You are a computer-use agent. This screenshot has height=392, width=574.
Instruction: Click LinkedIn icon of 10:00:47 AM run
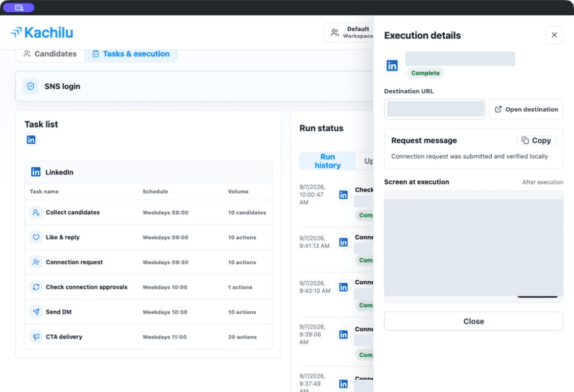(343, 194)
